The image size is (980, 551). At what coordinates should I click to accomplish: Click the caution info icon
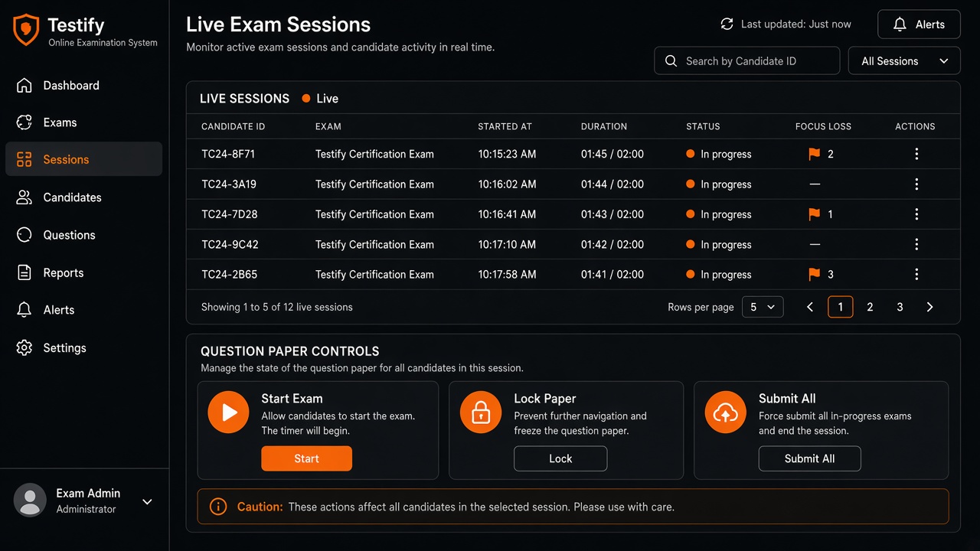(x=218, y=507)
